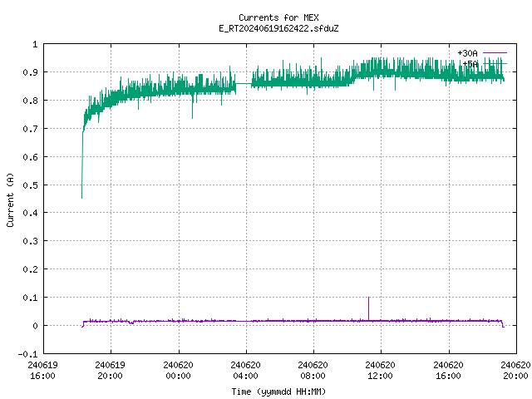Click the y-axis tick label '0.8'

tap(30, 101)
